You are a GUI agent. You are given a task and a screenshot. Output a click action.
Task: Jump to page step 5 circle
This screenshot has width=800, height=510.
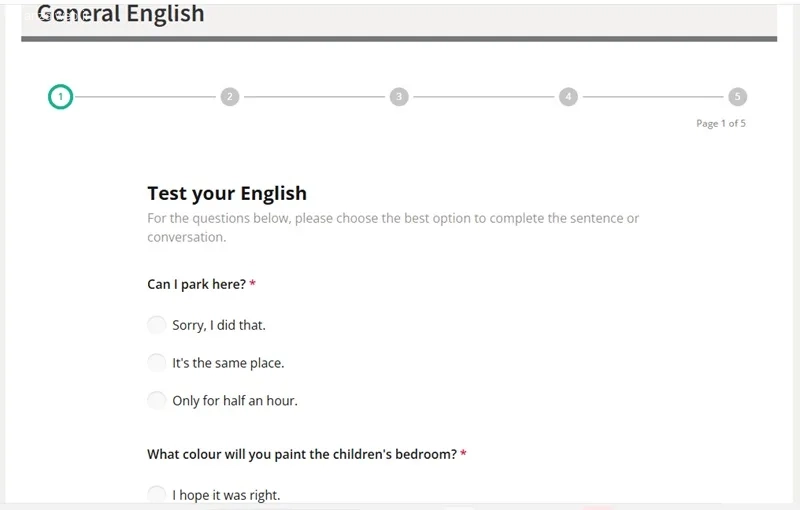pyautogui.click(x=737, y=96)
